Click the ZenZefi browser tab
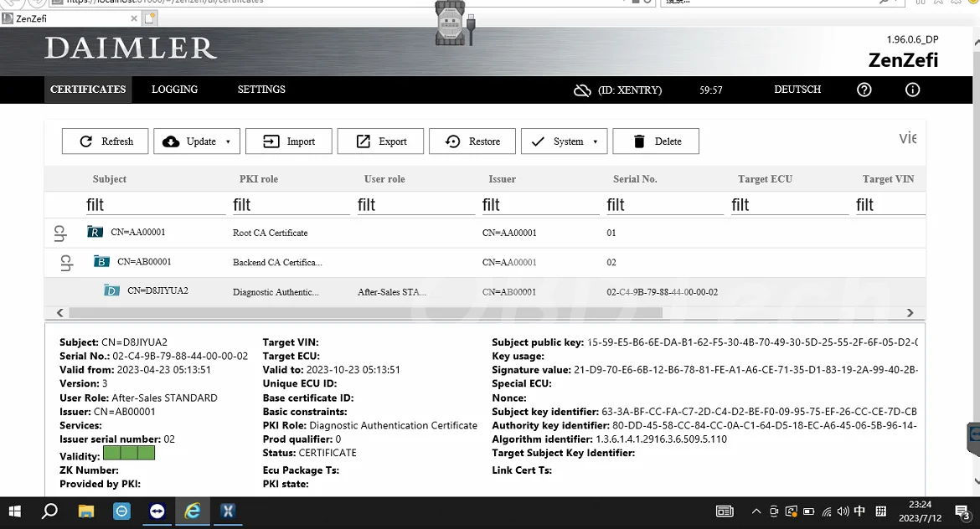This screenshot has height=529, width=980. 70,18
